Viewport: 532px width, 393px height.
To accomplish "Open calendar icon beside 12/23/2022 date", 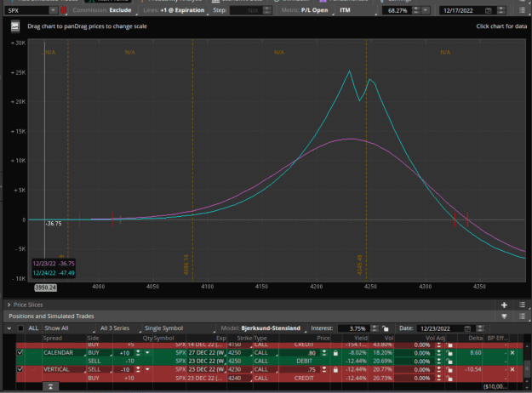I will [x=467, y=328].
